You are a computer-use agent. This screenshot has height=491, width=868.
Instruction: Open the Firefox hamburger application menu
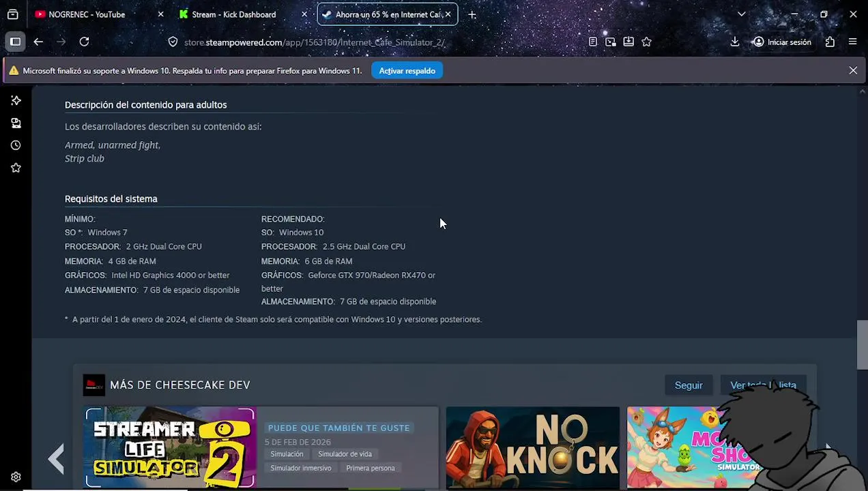click(852, 42)
